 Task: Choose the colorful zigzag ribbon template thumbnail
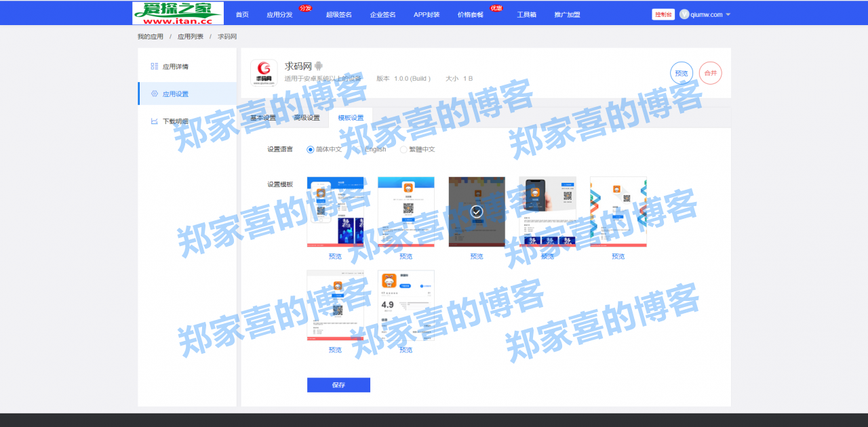618,211
